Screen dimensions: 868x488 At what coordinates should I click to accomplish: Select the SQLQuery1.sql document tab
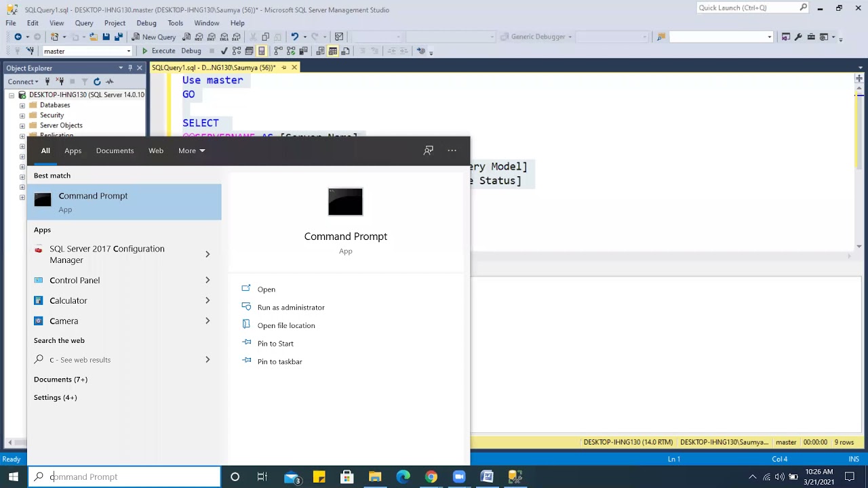click(214, 68)
